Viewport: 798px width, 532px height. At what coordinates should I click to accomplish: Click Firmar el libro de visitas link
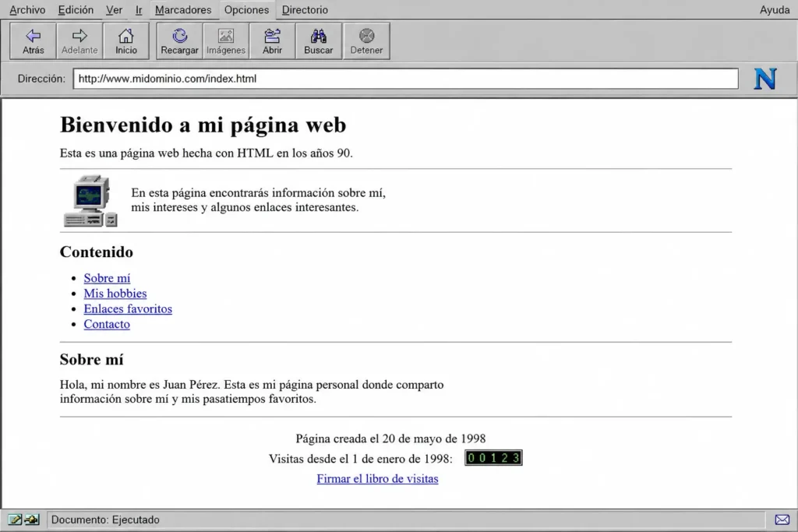pyautogui.click(x=377, y=478)
